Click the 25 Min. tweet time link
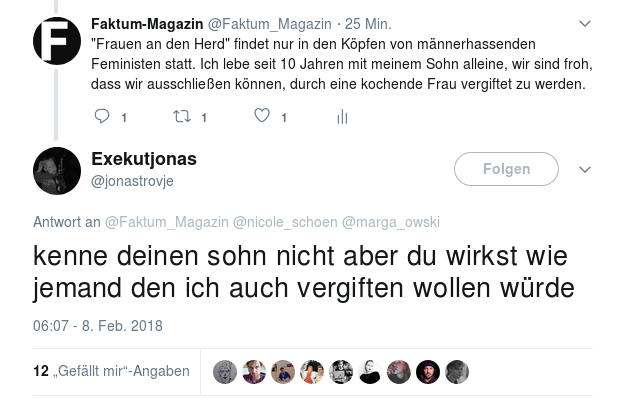The height and width of the screenshot is (400, 623). (x=368, y=23)
